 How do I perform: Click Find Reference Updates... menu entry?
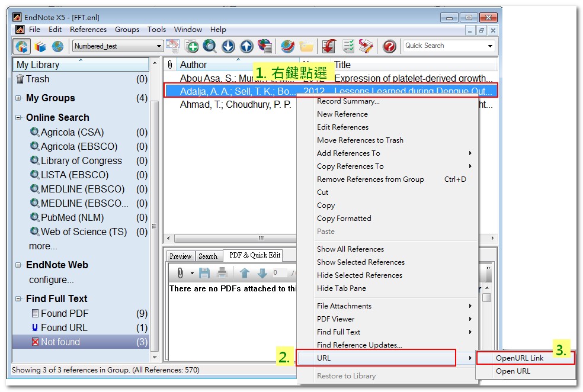387,345
